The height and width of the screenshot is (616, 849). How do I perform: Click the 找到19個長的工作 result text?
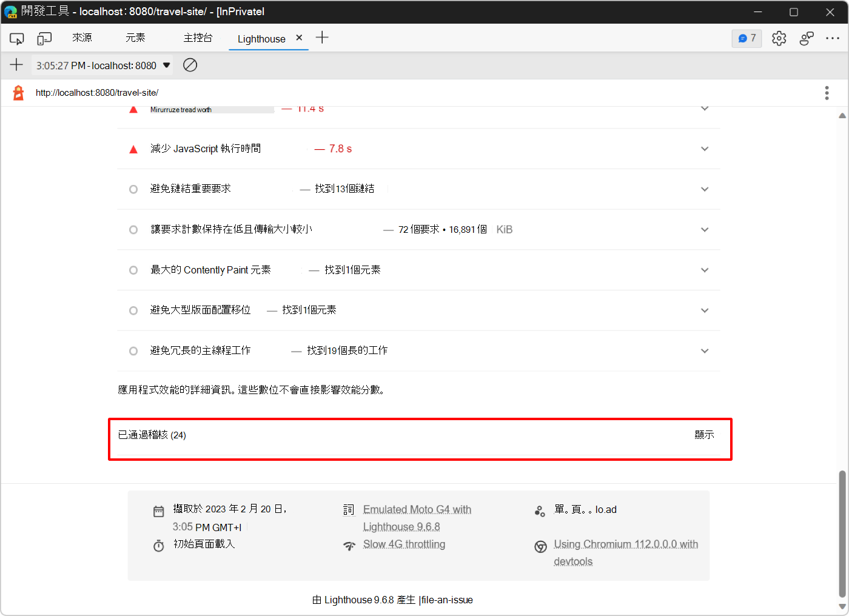[x=347, y=350]
